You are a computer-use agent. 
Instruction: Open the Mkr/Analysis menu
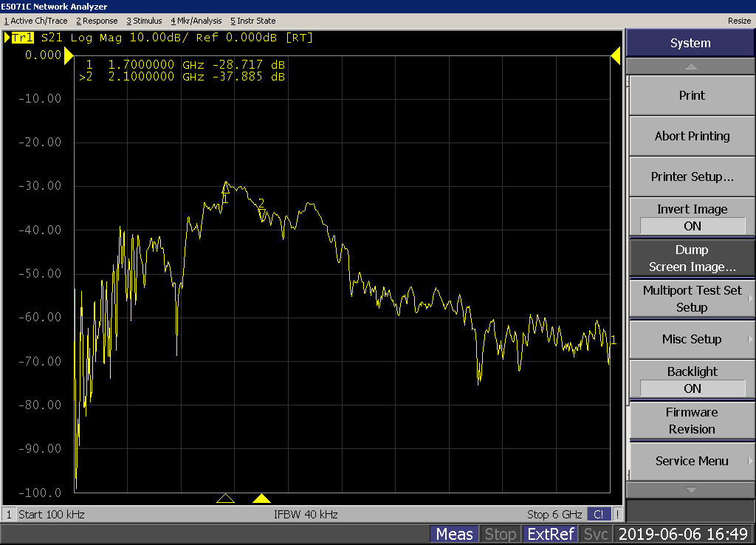[196, 21]
